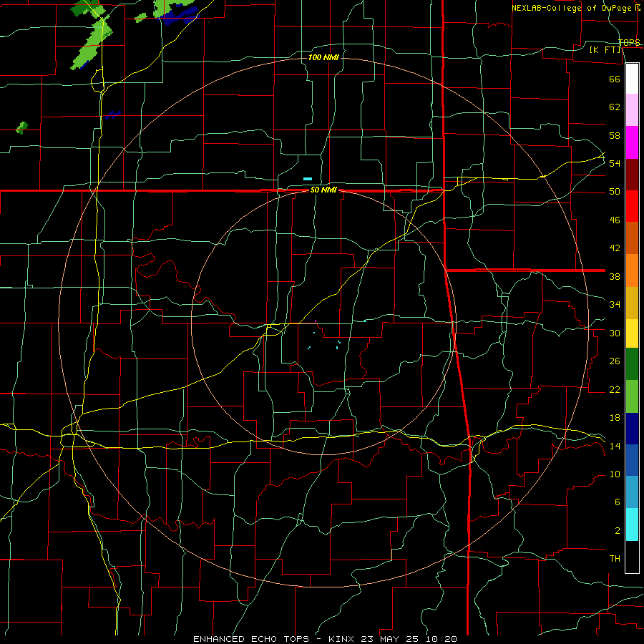The width and height of the screenshot is (644, 644).
Task: Click the "100 NMI" range ring label
Action: tap(323, 57)
